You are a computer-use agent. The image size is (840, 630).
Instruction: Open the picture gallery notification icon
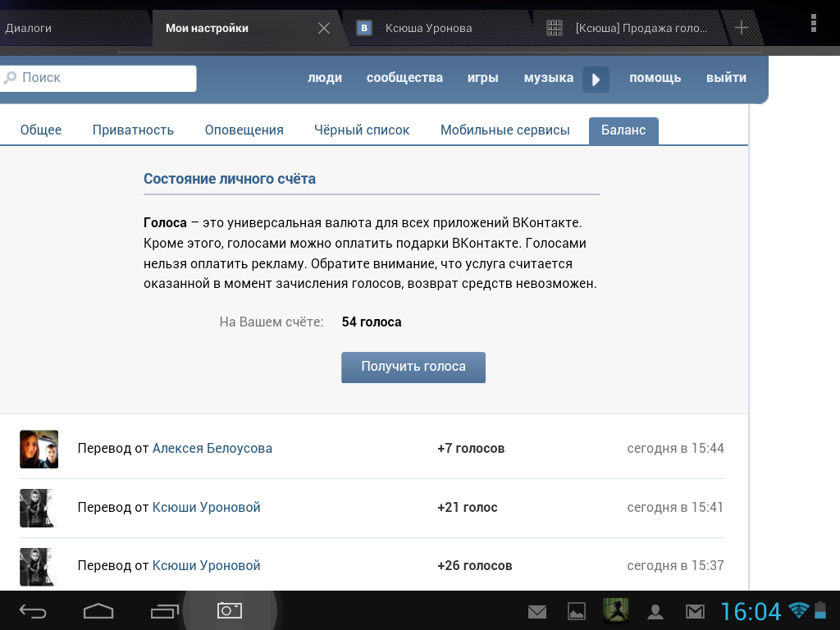tap(577, 611)
